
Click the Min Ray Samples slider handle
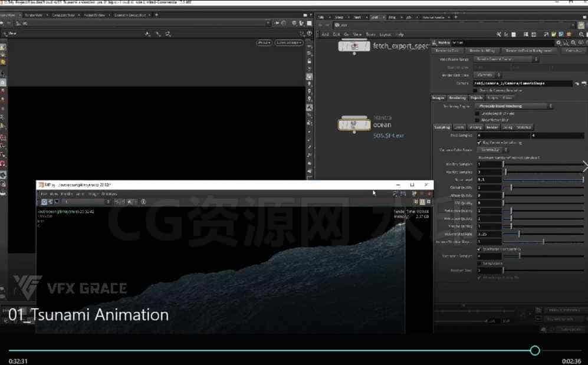[x=503, y=164]
